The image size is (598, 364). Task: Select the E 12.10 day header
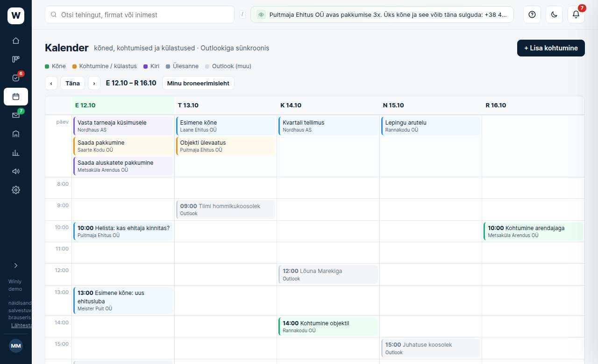123,105
